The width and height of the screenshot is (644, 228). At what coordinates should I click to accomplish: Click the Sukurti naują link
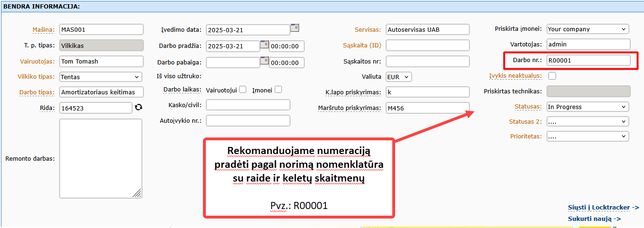594,219
